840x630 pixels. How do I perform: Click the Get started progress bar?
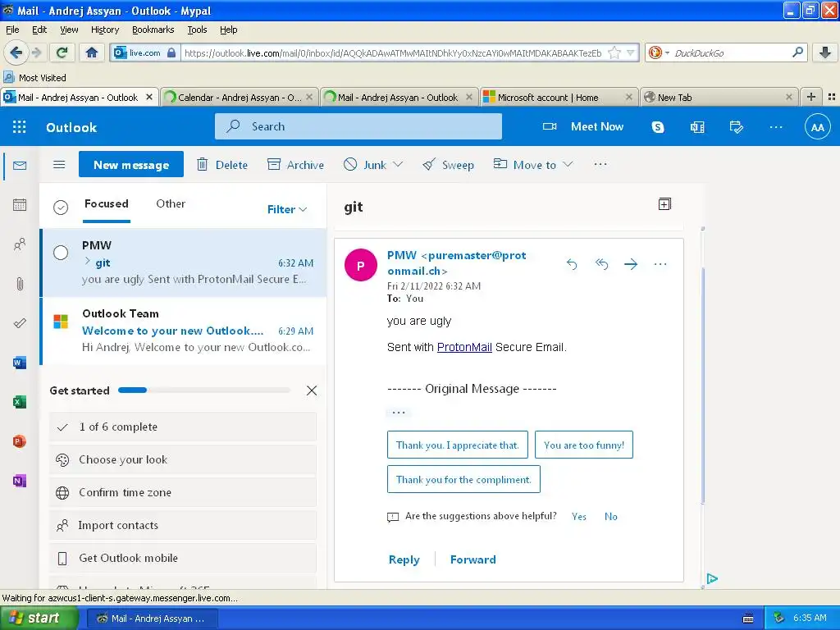click(x=204, y=390)
